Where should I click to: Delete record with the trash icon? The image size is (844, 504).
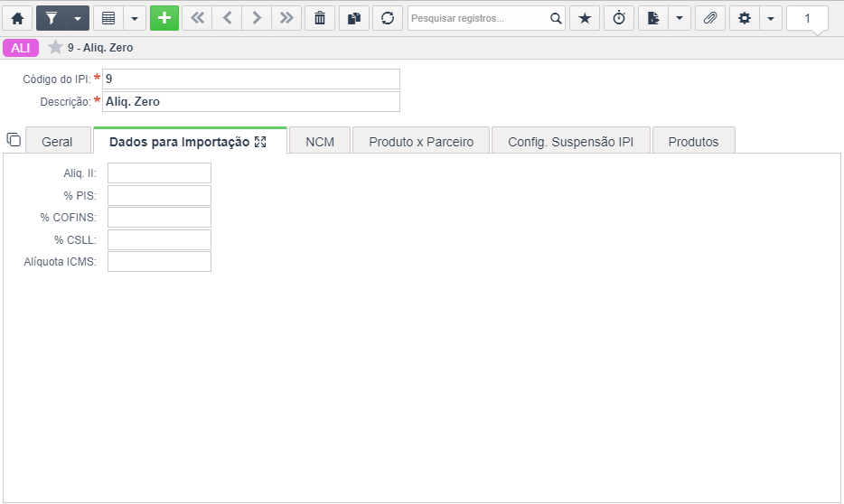click(x=320, y=18)
